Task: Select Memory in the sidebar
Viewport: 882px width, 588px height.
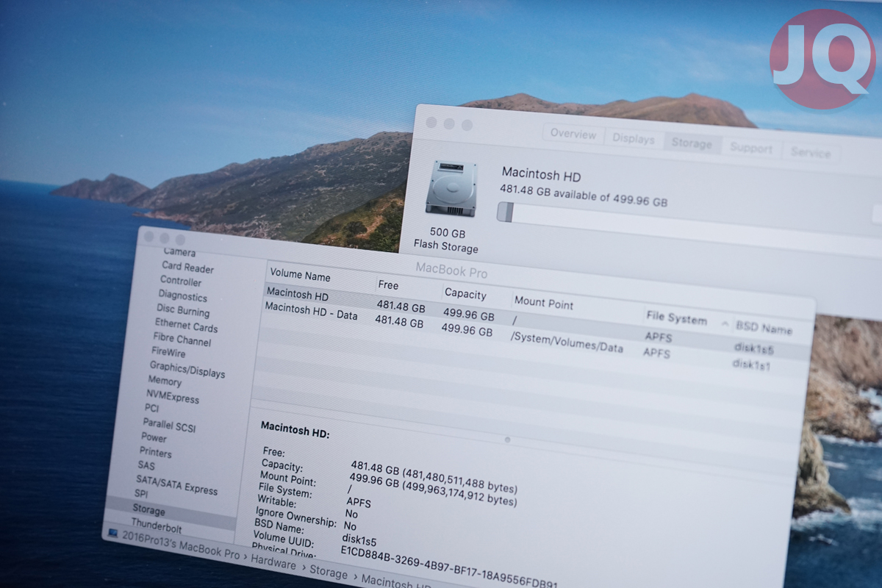Action: [165, 381]
